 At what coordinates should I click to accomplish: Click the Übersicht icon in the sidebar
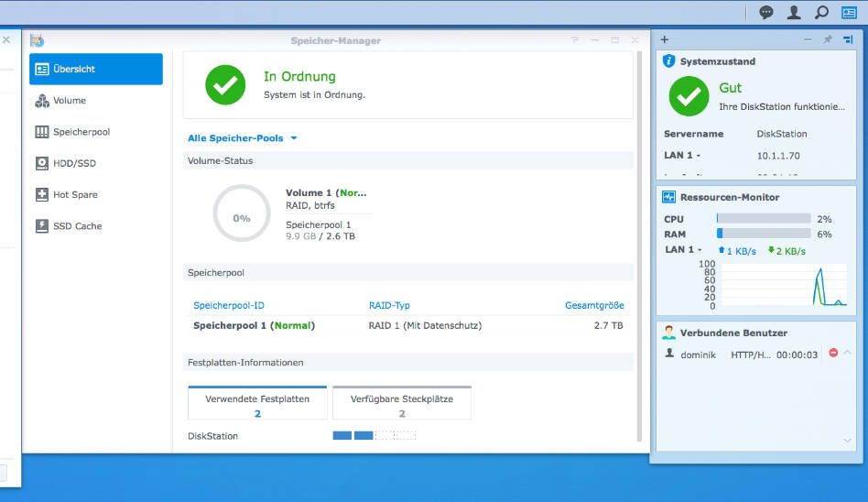(41, 70)
